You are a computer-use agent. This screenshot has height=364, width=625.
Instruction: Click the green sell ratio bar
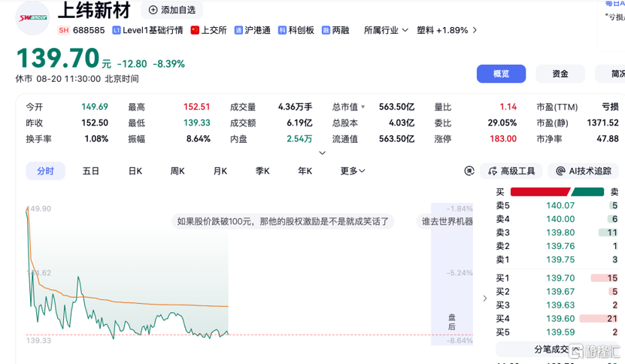coord(588,193)
